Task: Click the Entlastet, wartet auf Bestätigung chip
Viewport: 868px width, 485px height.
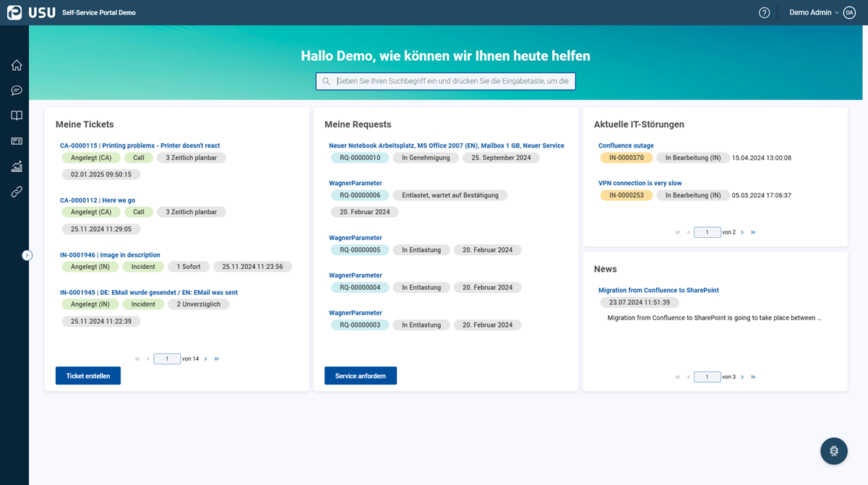Action: tap(450, 195)
